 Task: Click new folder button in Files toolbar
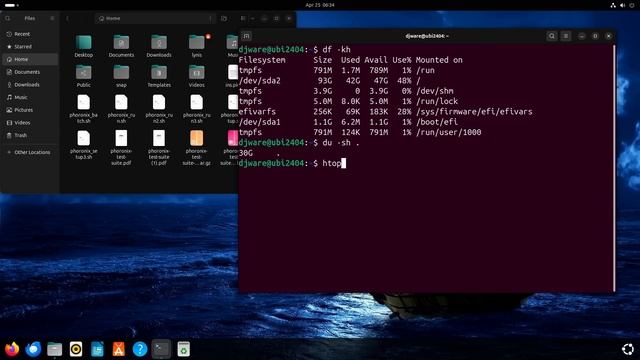click(224, 18)
